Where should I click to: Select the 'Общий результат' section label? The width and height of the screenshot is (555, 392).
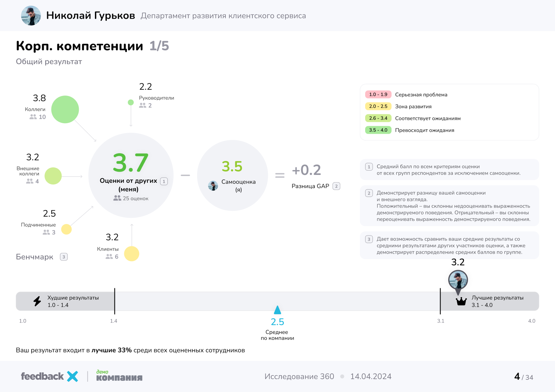tap(49, 61)
